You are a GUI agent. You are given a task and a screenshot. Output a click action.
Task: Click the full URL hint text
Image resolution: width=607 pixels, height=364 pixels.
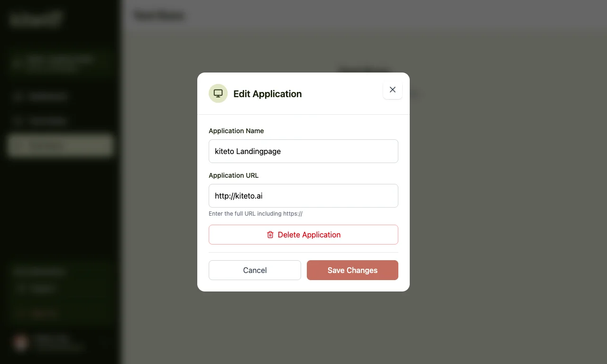click(x=256, y=214)
